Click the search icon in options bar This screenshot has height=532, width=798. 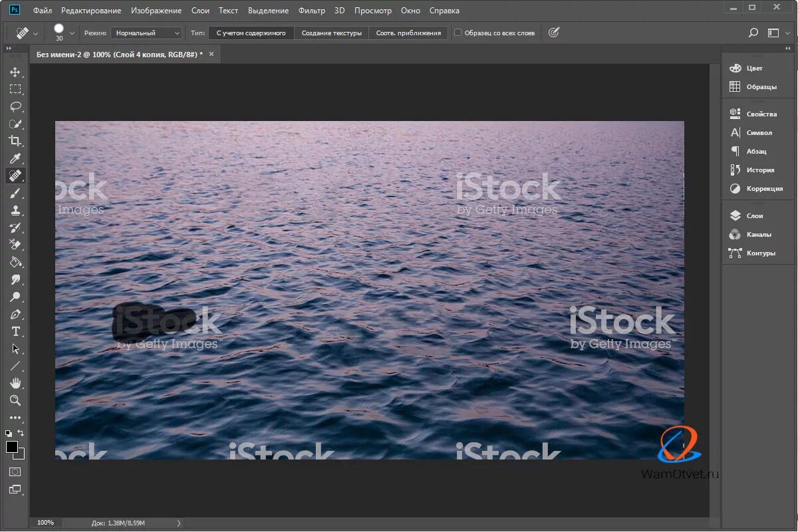pyautogui.click(x=753, y=33)
